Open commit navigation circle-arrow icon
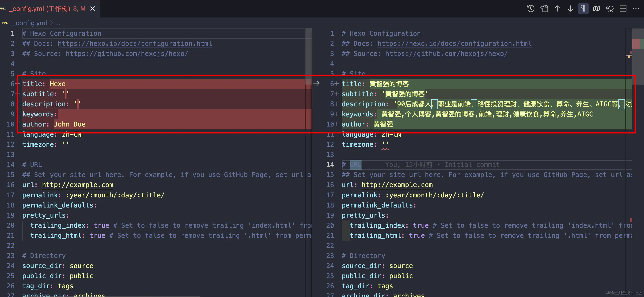 pos(610,9)
